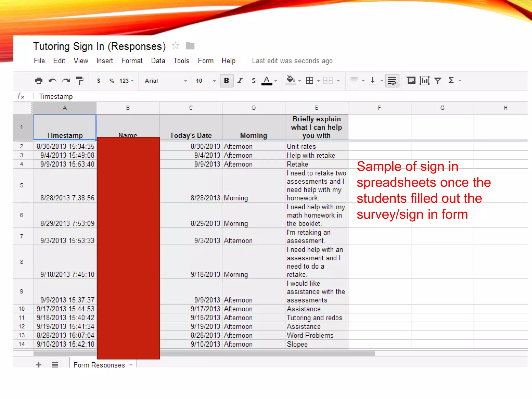This screenshot has width=532, height=399.
Task: Toggle the Wrap text button
Action: [392, 81]
